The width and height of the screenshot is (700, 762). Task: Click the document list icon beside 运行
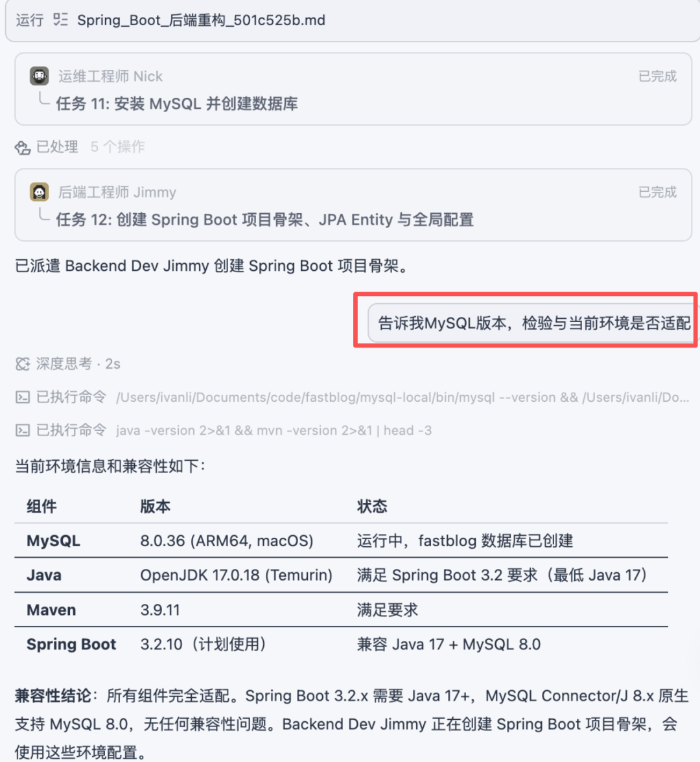click(60, 20)
